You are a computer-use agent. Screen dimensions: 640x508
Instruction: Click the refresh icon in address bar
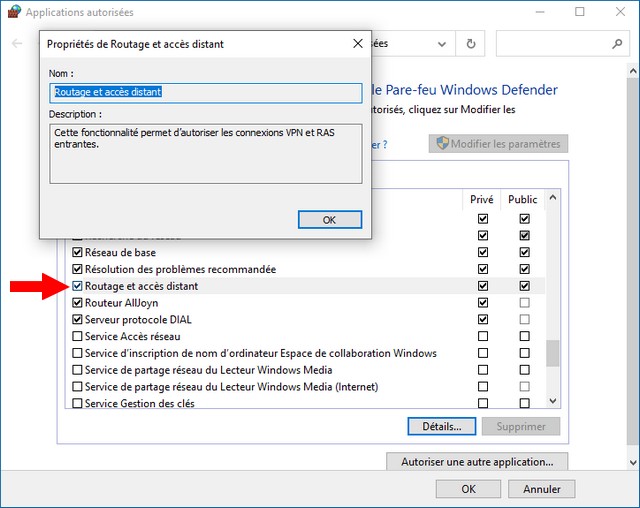pyautogui.click(x=471, y=44)
